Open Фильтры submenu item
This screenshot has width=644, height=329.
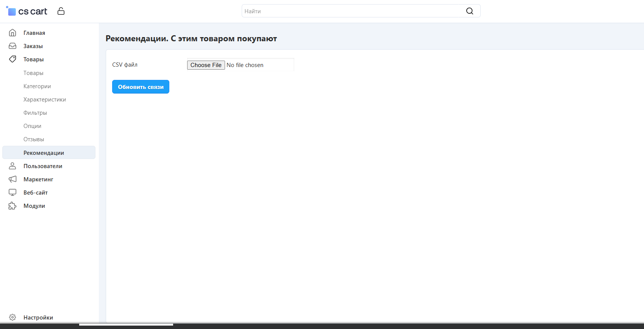coord(35,113)
